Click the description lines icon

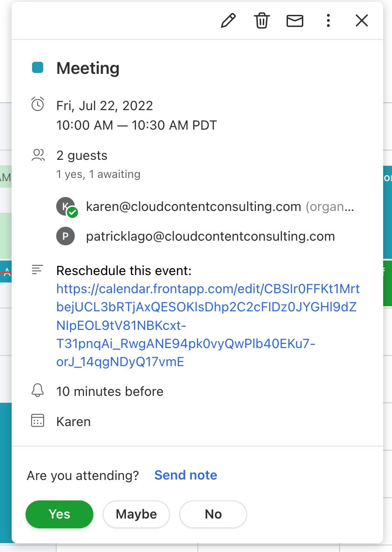coord(37,270)
